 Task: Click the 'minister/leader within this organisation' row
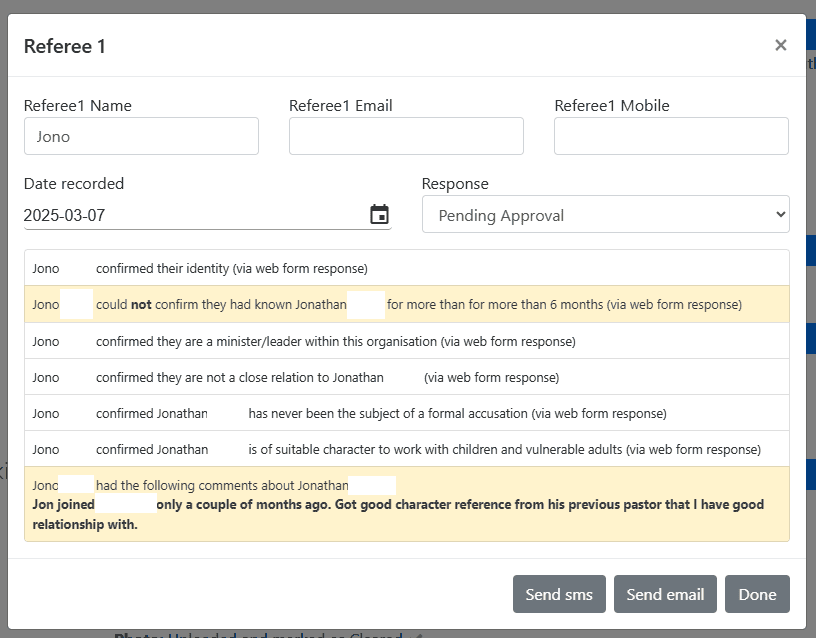406,341
